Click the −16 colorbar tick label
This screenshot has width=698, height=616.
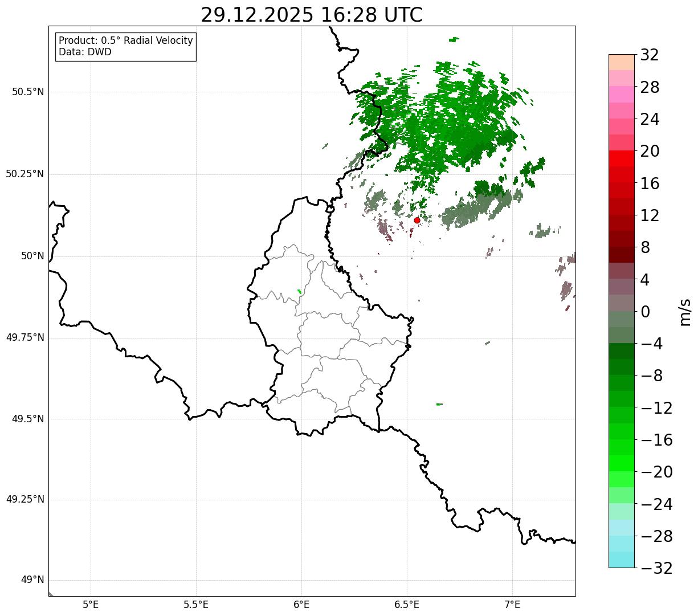(x=656, y=440)
